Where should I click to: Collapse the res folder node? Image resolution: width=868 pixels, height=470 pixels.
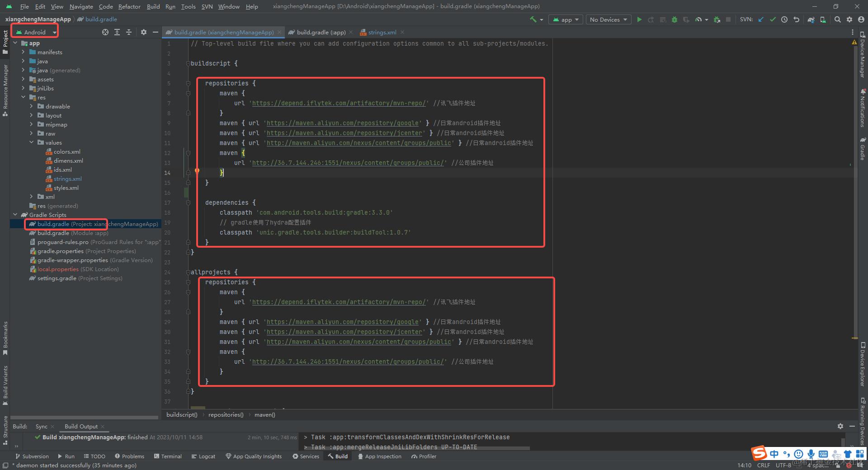pos(24,97)
